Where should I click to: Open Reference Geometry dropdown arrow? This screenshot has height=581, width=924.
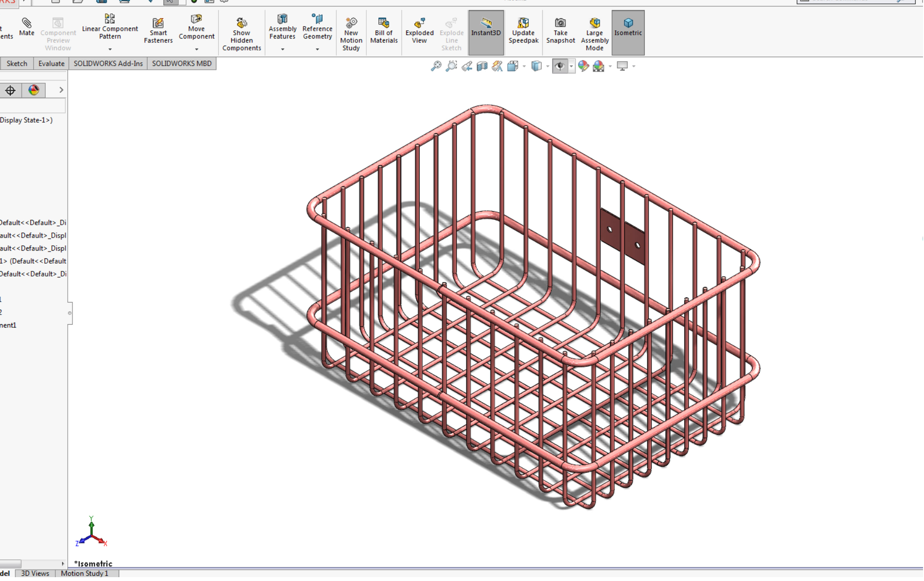click(317, 49)
